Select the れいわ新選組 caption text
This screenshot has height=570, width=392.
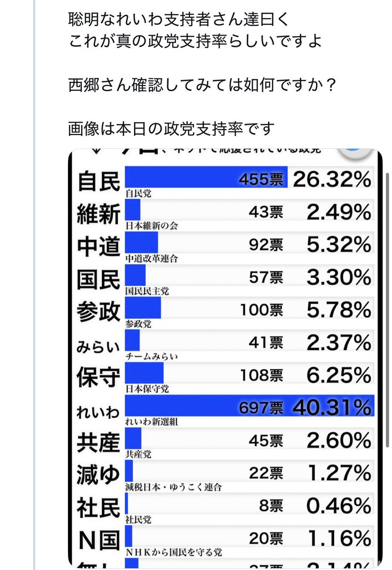(x=151, y=420)
